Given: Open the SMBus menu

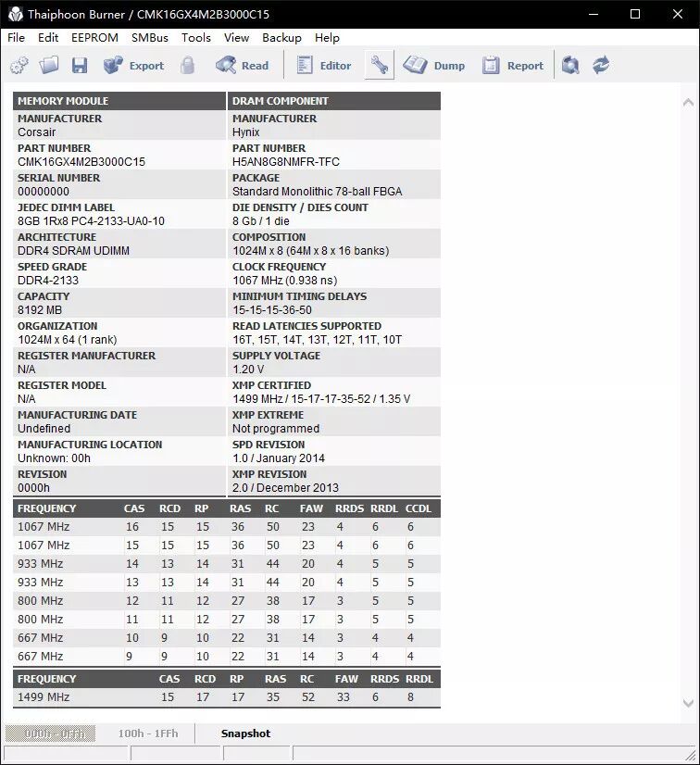Looking at the screenshot, I should click(x=150, y=38).
